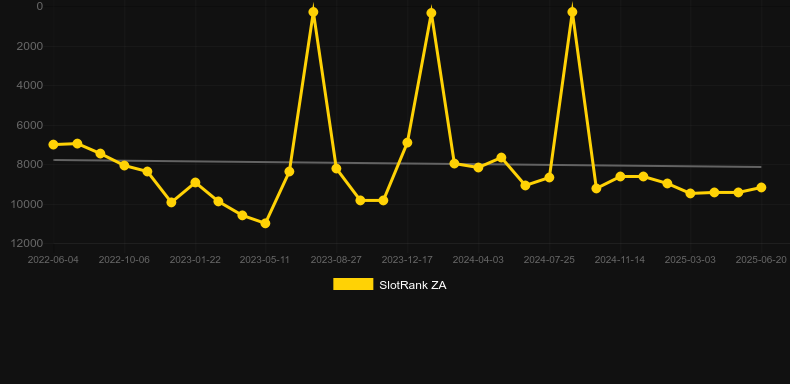This screenshot has height=384, width=790.
Task: Click the 2024-07-25 date axis label
Action: point(549,260)
